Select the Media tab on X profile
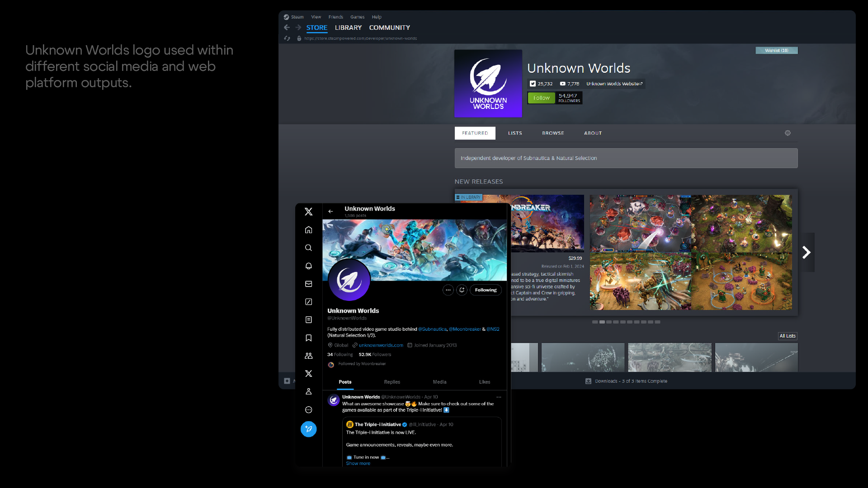This screenshot has width=868, height=488. pyautogui.click(x=439, y=382)
